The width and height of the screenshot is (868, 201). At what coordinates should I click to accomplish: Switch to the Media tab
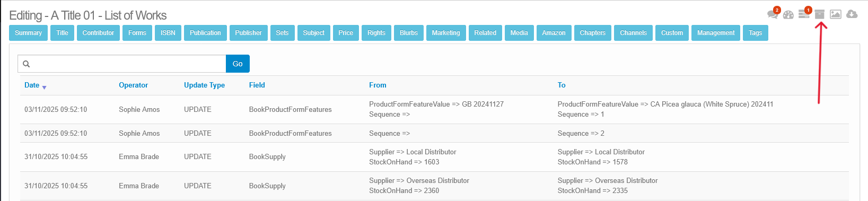point(519,33)
